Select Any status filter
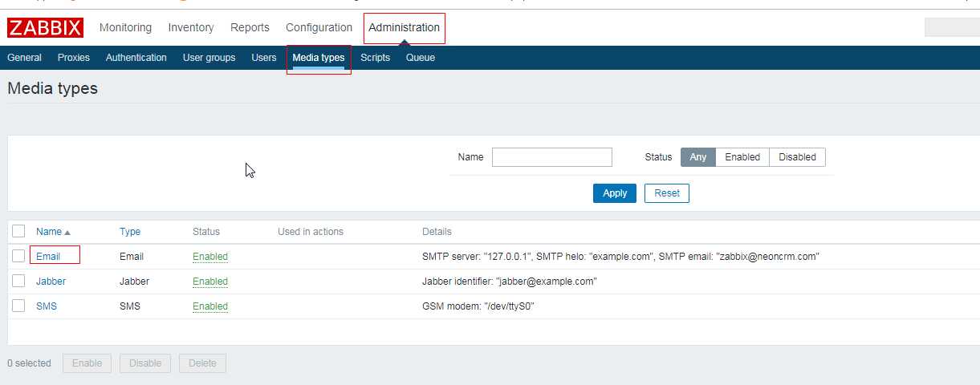 (x=698, y=157)
